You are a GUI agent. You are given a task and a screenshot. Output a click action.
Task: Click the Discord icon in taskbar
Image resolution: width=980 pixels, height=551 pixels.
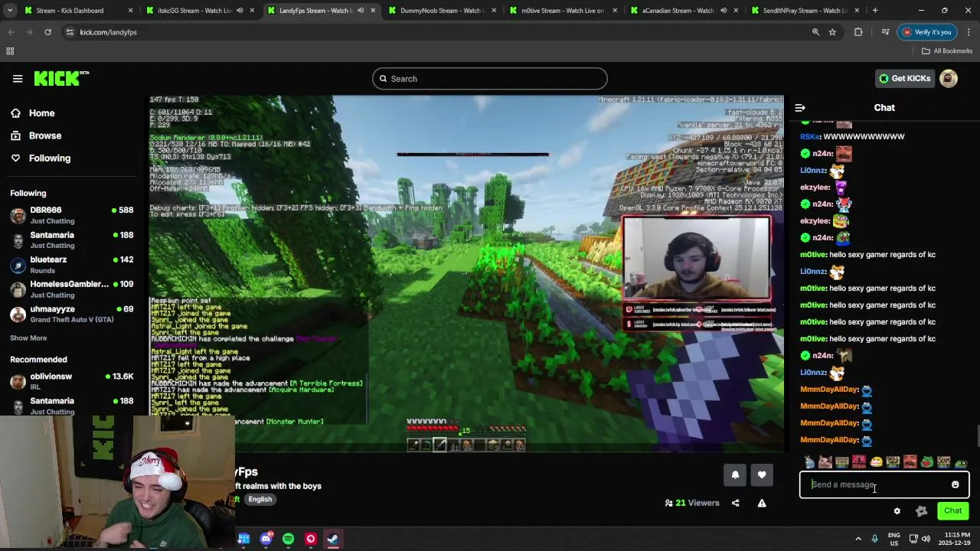(266, 539)
